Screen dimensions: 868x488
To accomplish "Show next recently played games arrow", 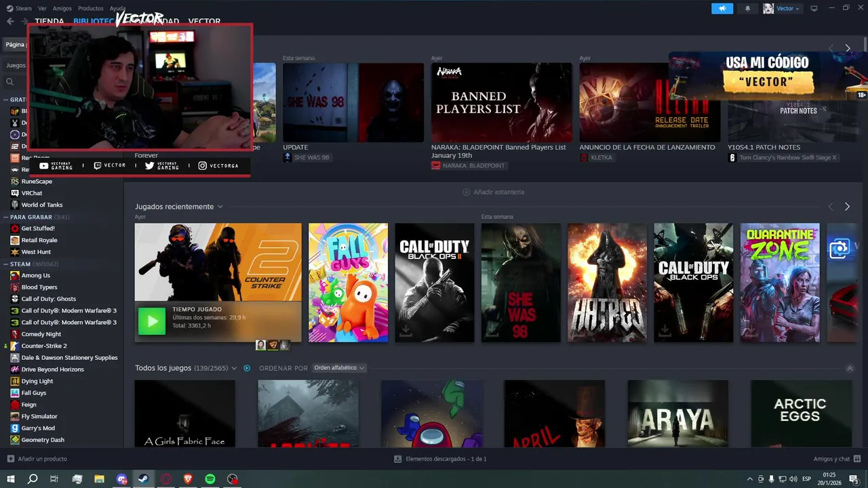I will coord(847,206).
